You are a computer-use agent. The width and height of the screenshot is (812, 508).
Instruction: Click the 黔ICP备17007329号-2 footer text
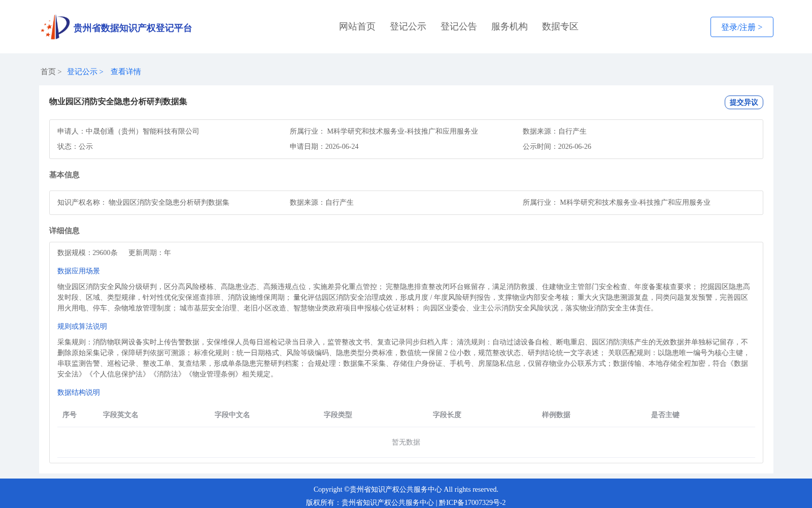coord(472,502)
